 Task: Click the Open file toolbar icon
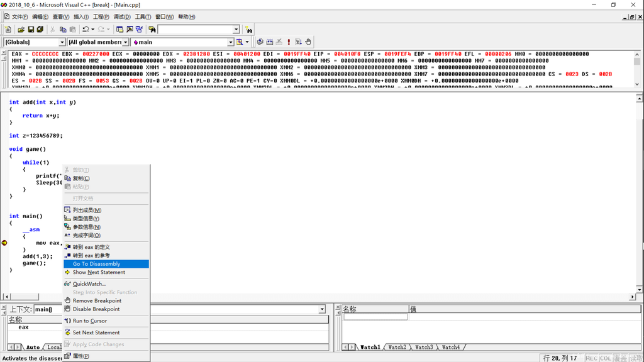click(21, 30)
